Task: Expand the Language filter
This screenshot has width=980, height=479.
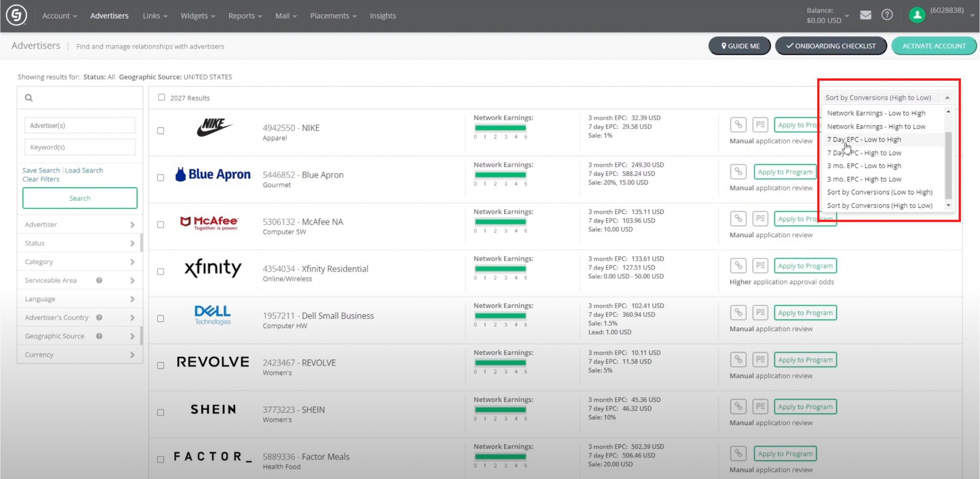Action: [x=80, y=299]
